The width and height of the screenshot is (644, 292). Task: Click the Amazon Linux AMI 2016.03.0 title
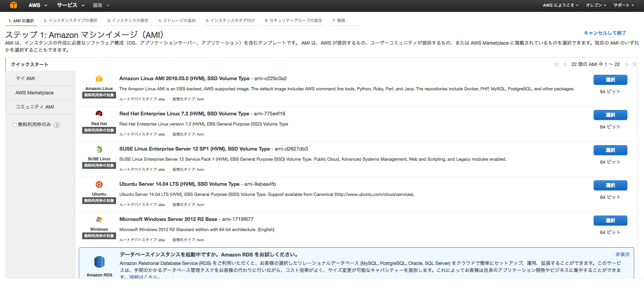(184, 78)
